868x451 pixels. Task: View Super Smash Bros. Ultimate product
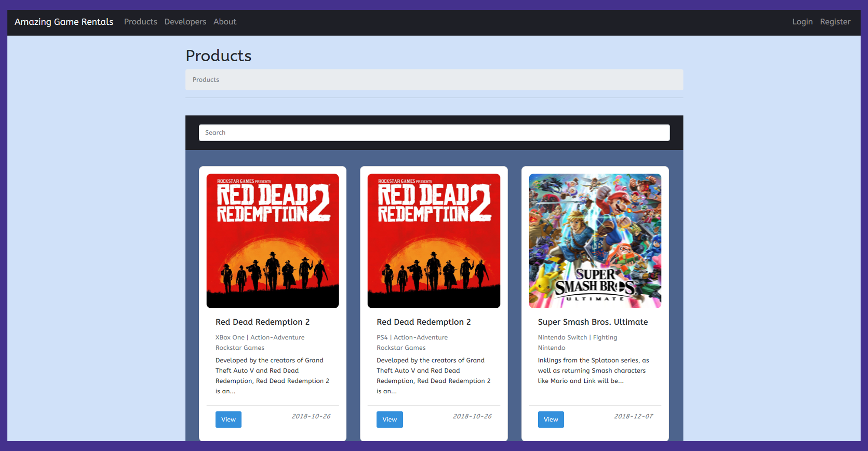click(551, 420)
